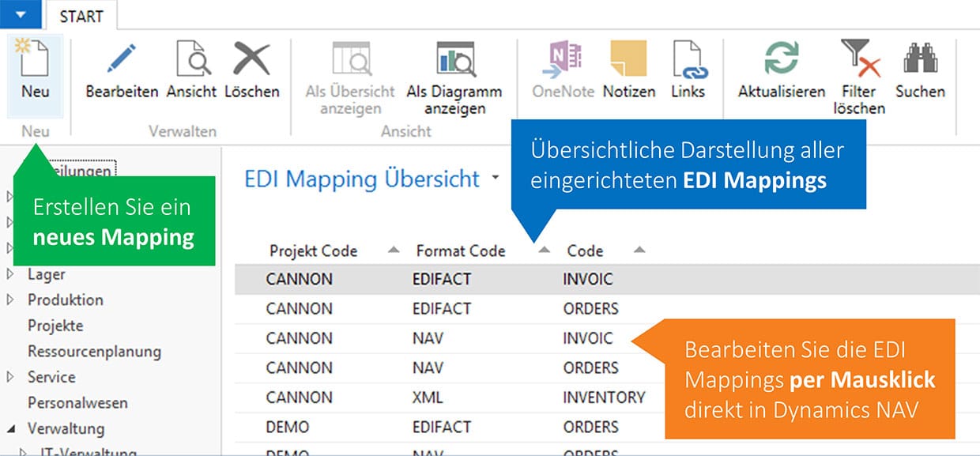
Task: Refresh the list with Aktualisieren
Action: pos(781,59)
